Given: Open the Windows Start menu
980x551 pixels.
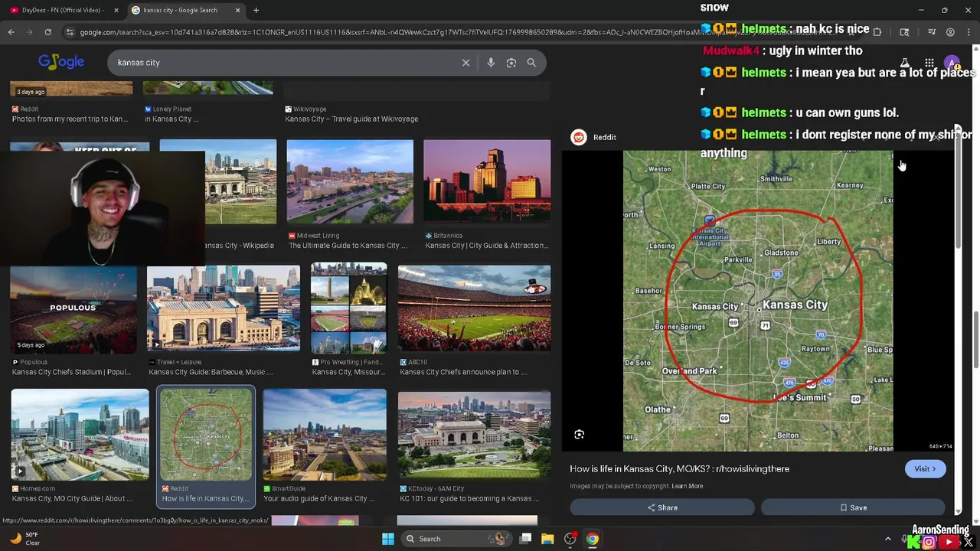Looking at the screenshot, I should click(x=388, y=539).
